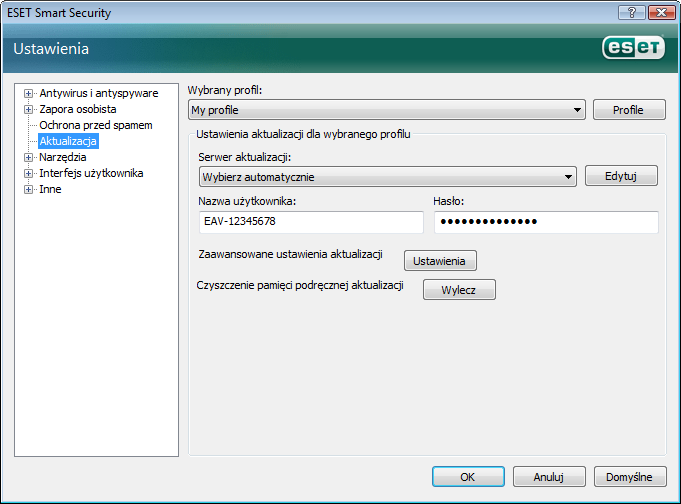Open the Serwer aktualizacji dropdown
This screenshot has height=504, width=681.
click(388, 177)
